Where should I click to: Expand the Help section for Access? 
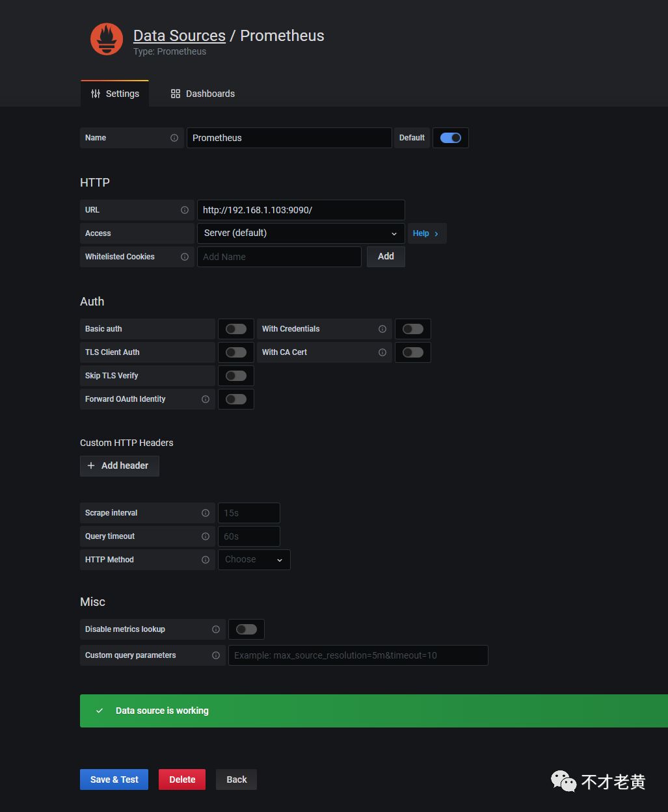click(x=427, y=233)
